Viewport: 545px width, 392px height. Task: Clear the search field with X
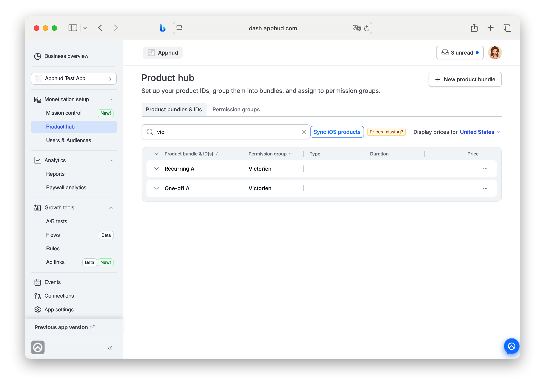point(304,132)
